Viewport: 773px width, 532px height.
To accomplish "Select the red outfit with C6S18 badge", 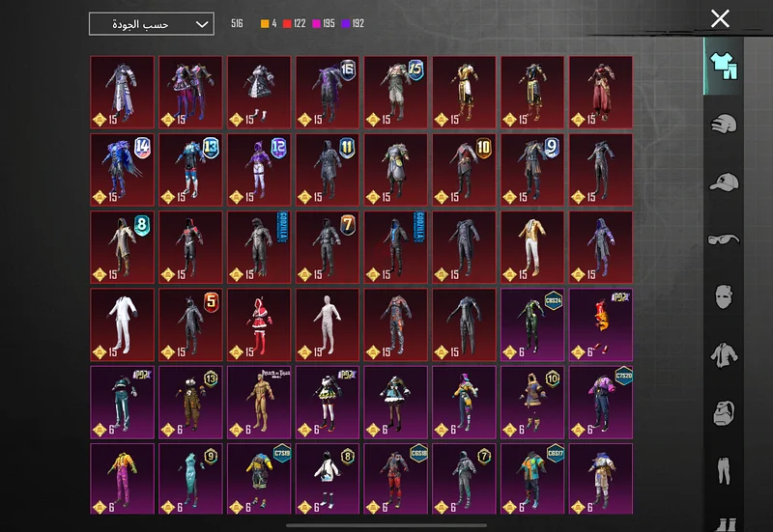I will tap(396, 479).
